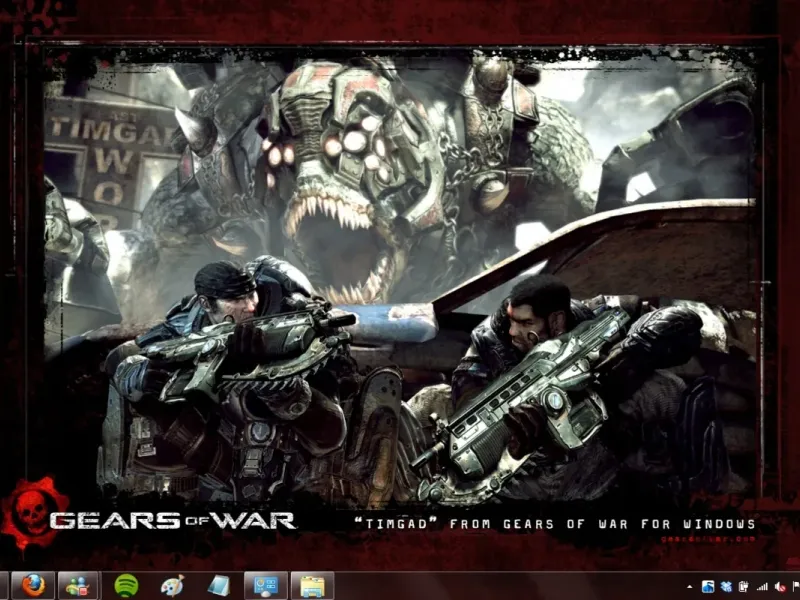800x600 pixels.
Task: Open the Control Panel taskbar button
Action: [x=265, y=585]
